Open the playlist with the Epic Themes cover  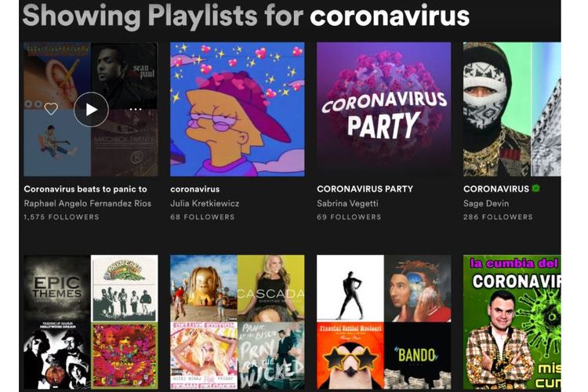click(x=91, y=322)
